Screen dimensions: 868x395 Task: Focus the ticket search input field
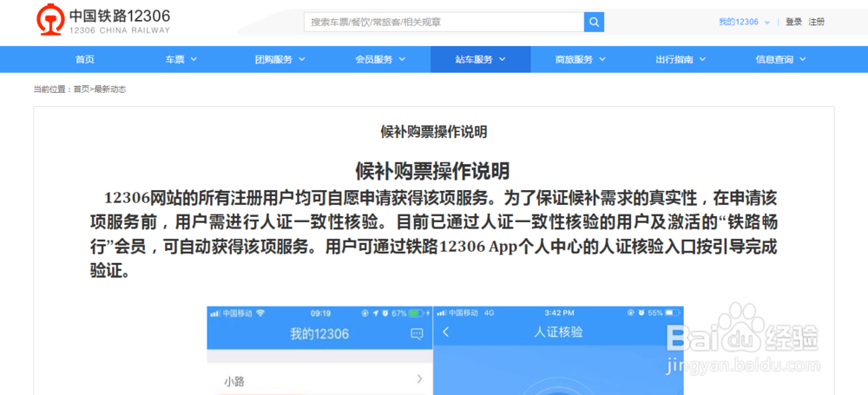click(444, 23)
